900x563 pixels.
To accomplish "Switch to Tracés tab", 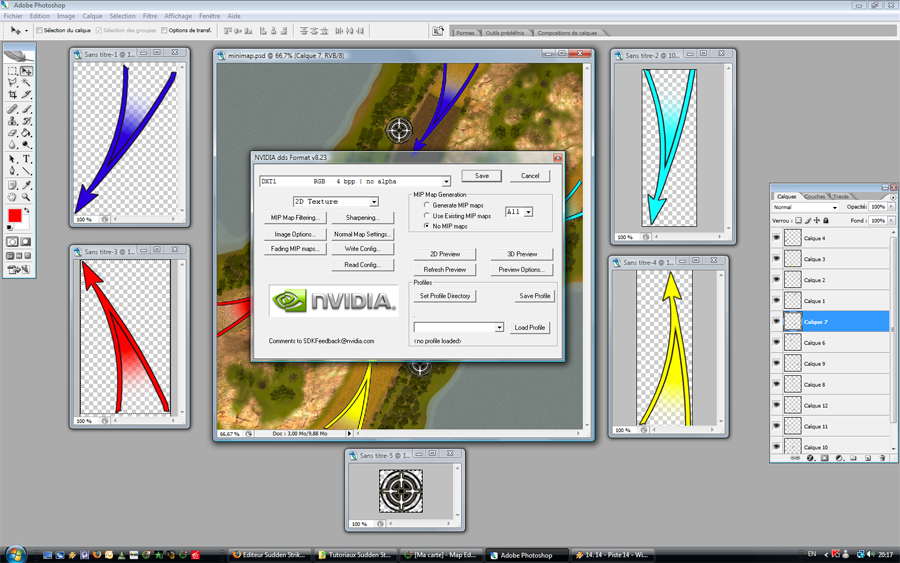I will tap(841, 196).
